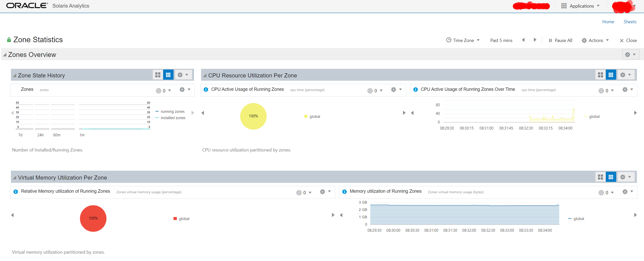Switch Zone State History to large layout
This screenshot has height=261, width=644.
(x=158, y=75)
